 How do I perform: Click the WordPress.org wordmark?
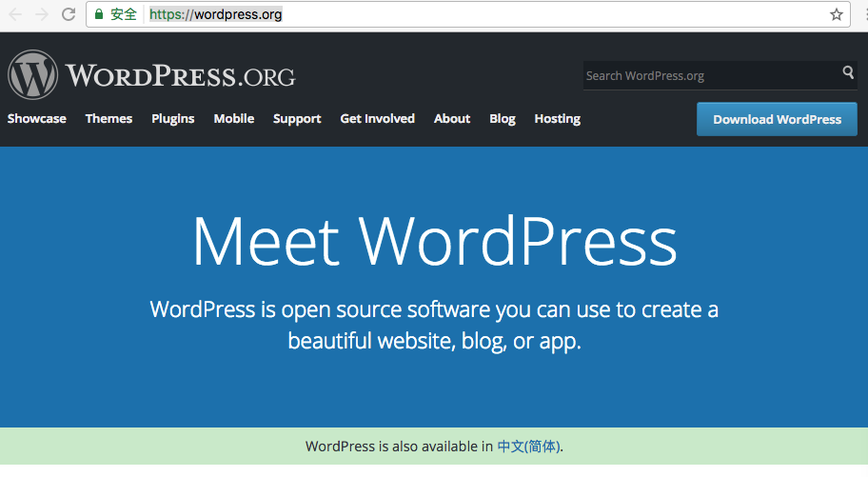coord(181,75)
